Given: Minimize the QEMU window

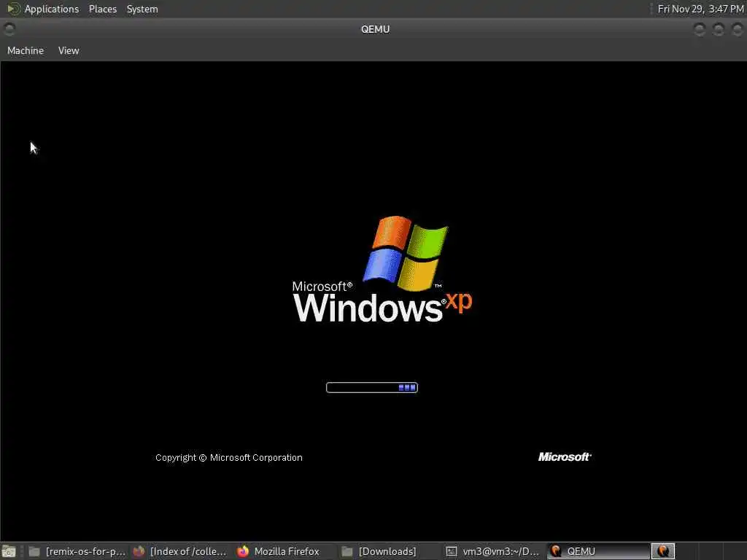Looking at the screenshot, I should pyautogui.click(x=700, y=29).
